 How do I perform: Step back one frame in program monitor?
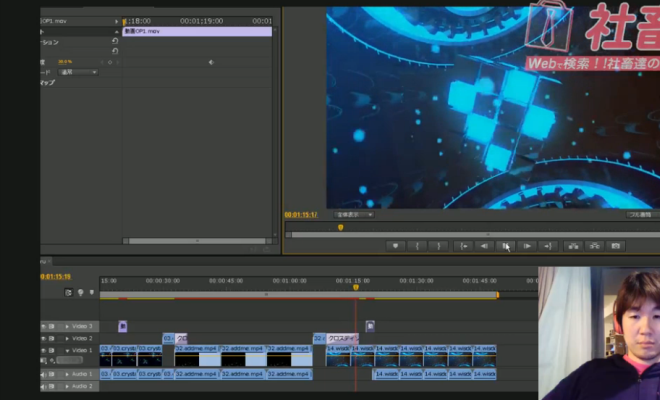pos(484,245)
